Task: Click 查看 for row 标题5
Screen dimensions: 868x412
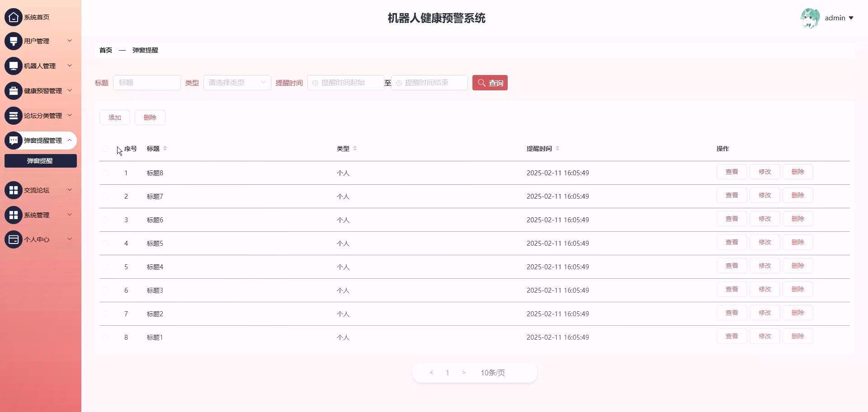Action: click(x=732, y=242)
